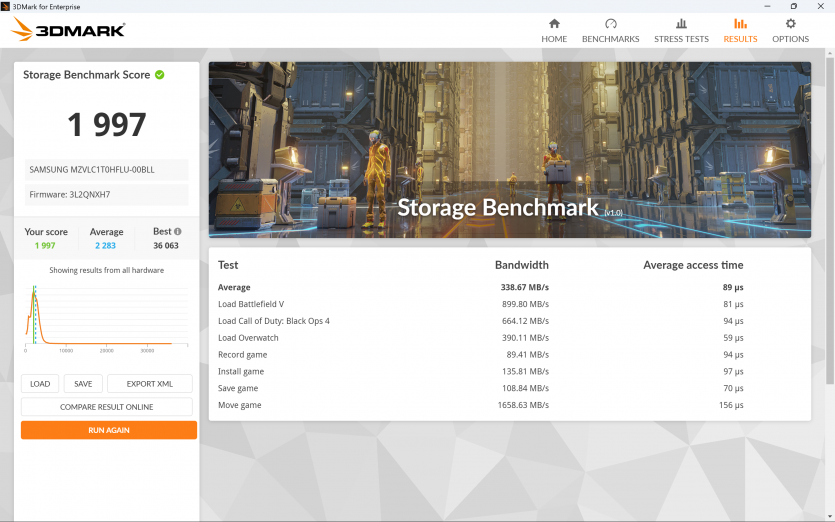This screenshot has height=522, width=835.
Task: Click the 3DMark logo
Action: (x=68, y=30)
